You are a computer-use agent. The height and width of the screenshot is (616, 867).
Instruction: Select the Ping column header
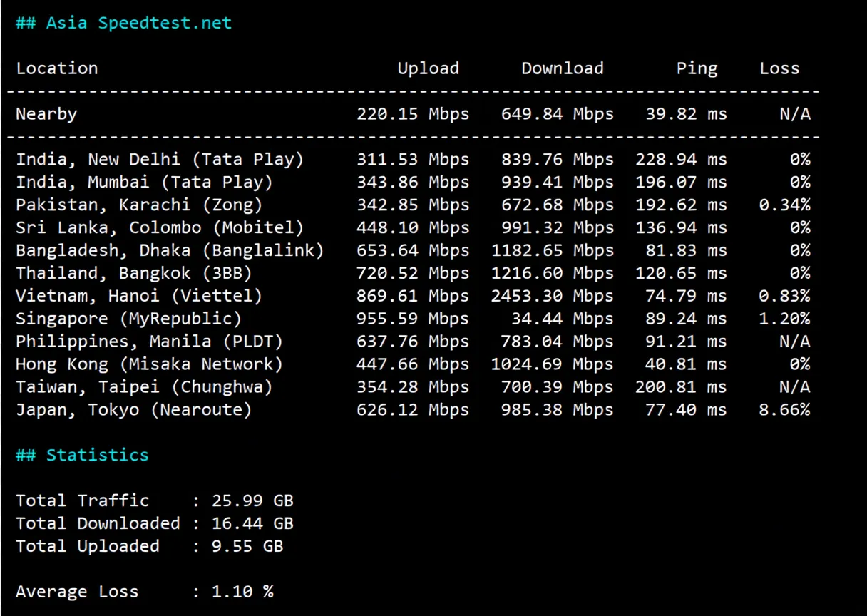[697, 68]
